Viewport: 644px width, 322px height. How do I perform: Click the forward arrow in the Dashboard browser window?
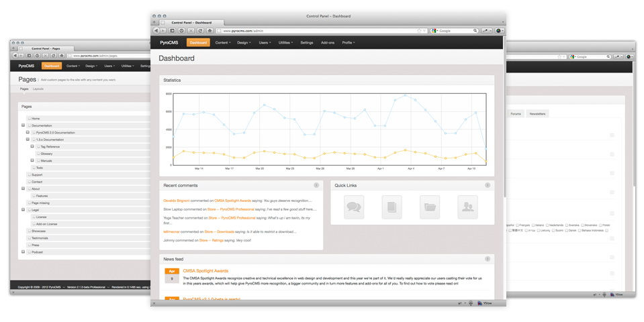tap(163, 31)
